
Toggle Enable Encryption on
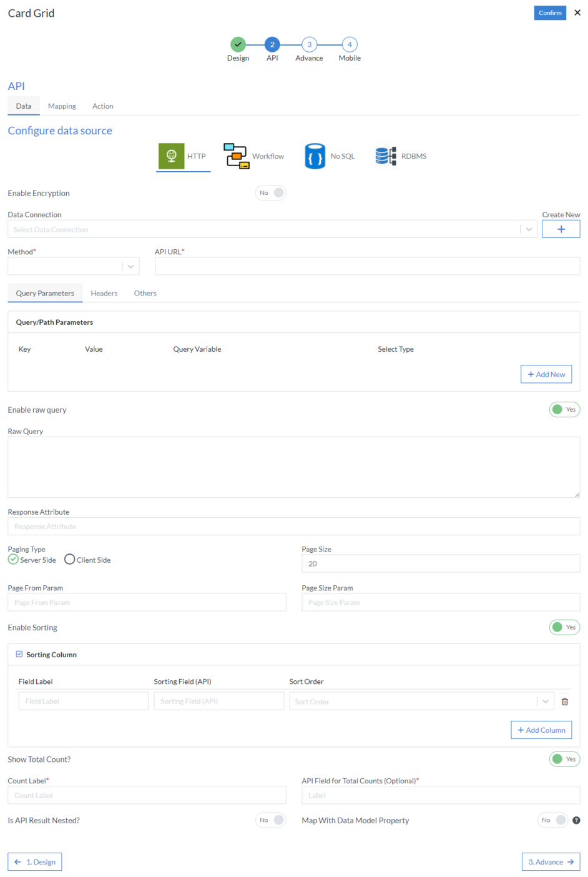click(270, 192)
